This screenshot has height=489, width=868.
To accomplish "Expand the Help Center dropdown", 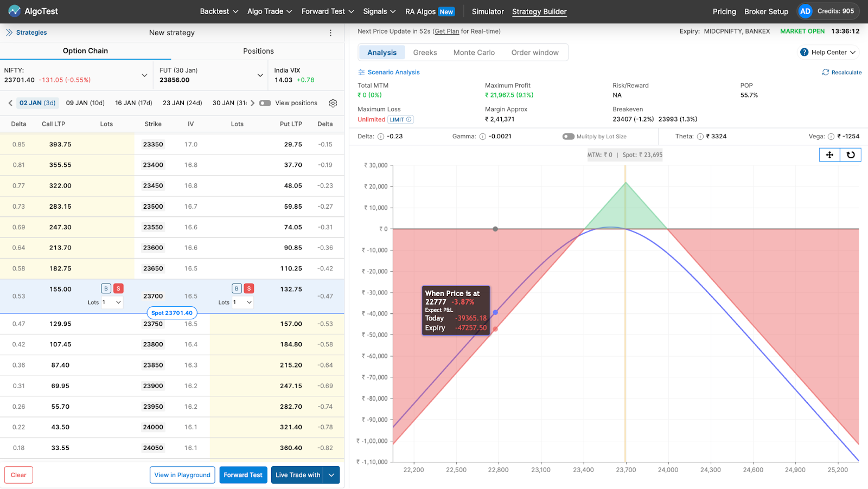I will click(853, 52).
